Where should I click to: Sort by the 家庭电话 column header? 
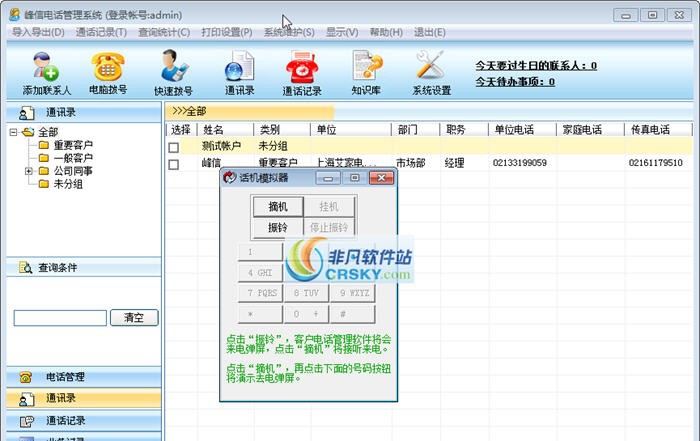click(590, 130)
